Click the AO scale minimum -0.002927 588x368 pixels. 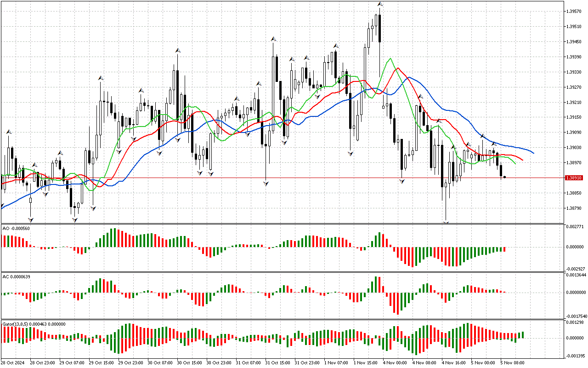[x=575, y=268]
